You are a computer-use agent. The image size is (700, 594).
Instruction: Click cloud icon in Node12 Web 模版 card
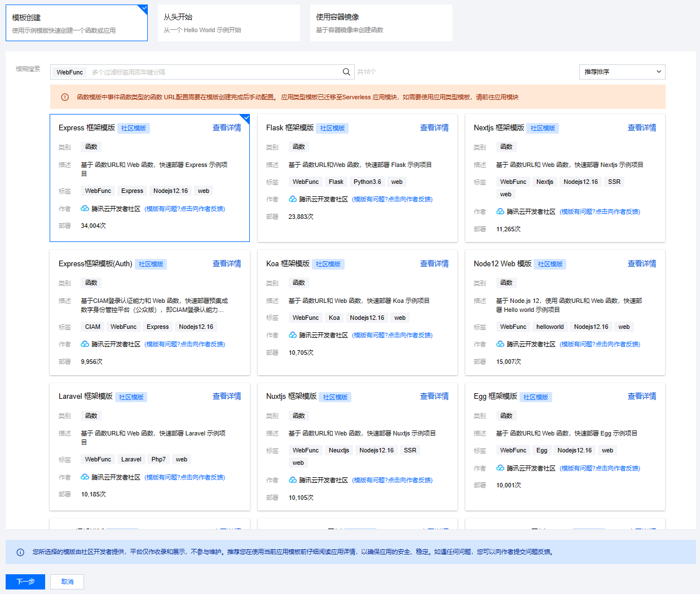pyautogui.click(x=500, y=344)
